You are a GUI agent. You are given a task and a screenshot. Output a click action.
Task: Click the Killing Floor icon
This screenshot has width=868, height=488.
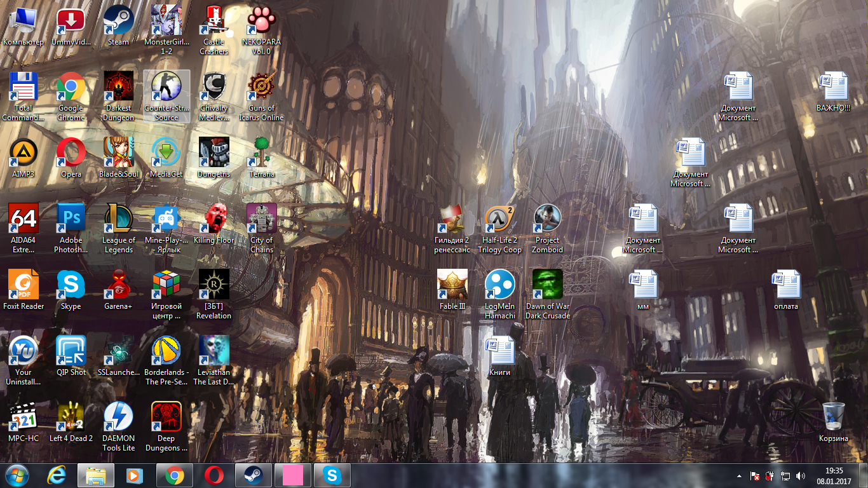click(214, 225)
